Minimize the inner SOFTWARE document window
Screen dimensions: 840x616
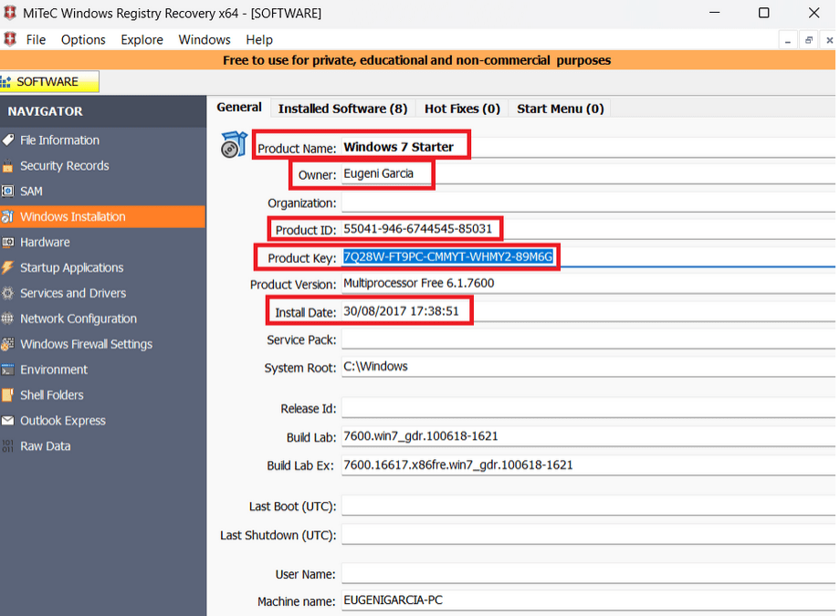(x=787, y=40)
